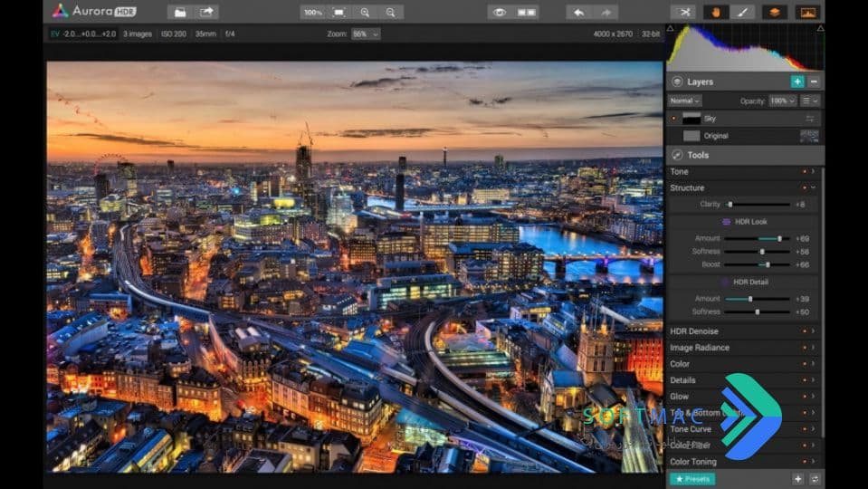Click the reset arrows icon at panel bottom
This screenshot has height=489, width=868.
click(x=815, y=479)
